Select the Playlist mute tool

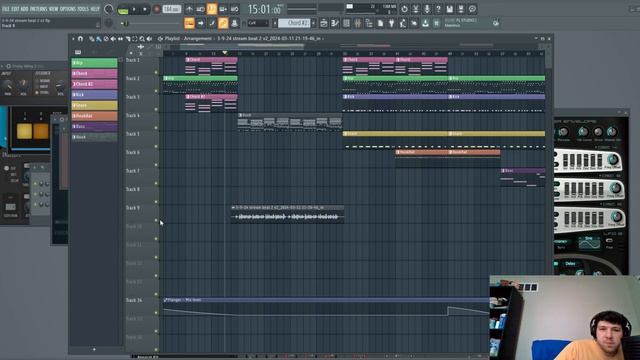113,39
